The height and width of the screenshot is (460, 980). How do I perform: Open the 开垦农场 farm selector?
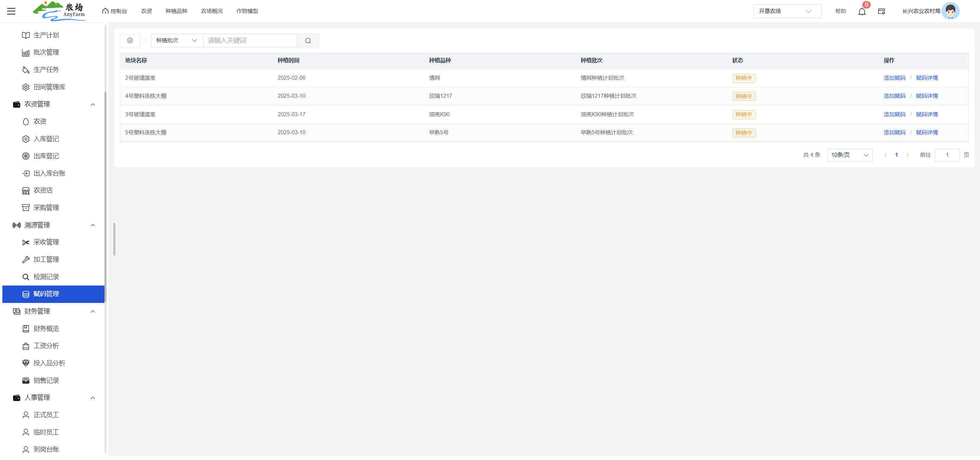787,11
